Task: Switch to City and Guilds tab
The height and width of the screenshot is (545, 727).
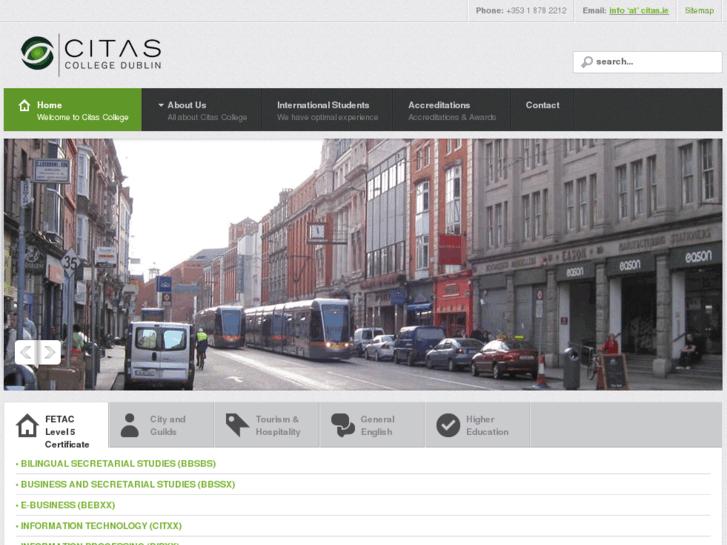Action: pyautogui.click(x=161, y=425)
